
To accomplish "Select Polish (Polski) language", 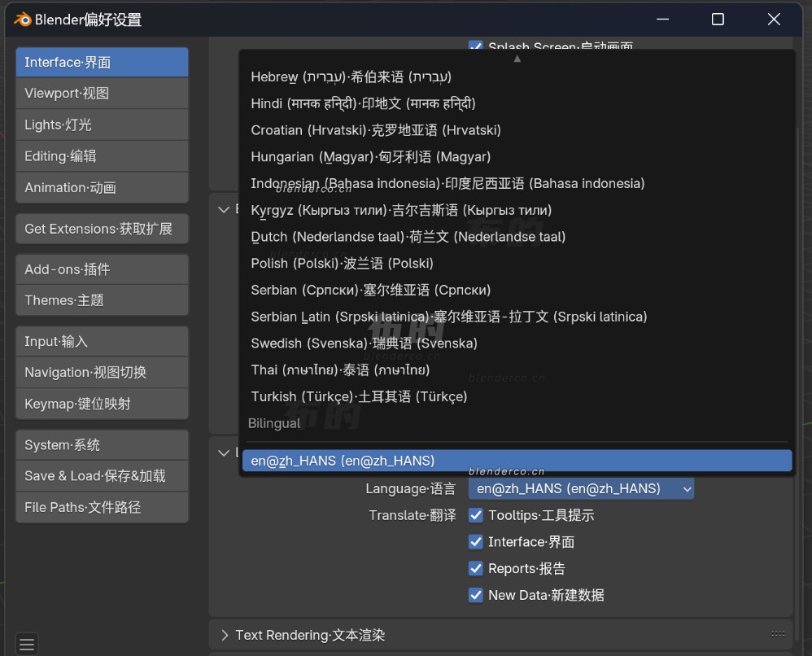I will coord(517,263).
